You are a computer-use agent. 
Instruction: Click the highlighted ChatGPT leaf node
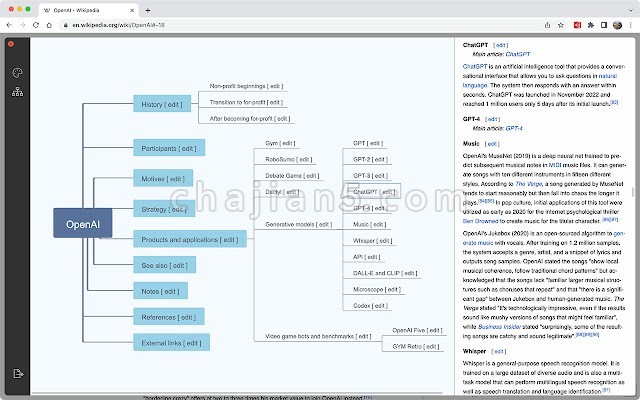(373, 191)
